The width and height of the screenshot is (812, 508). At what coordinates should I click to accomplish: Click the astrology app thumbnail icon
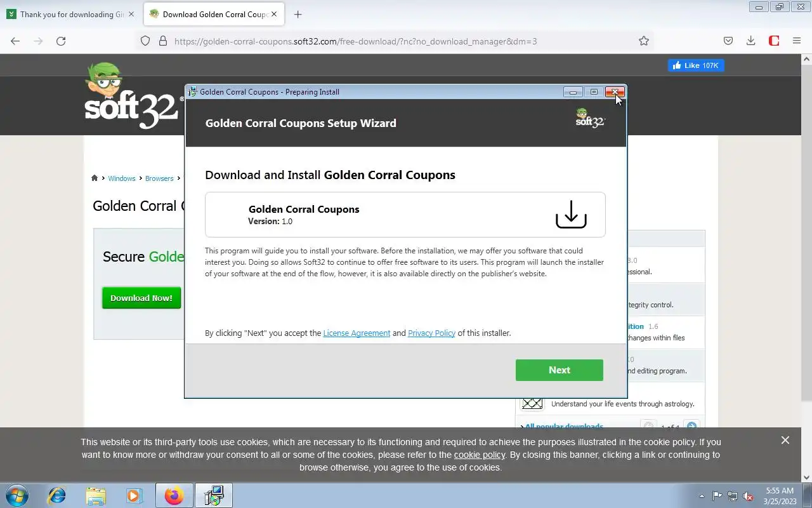click(532, 403)
